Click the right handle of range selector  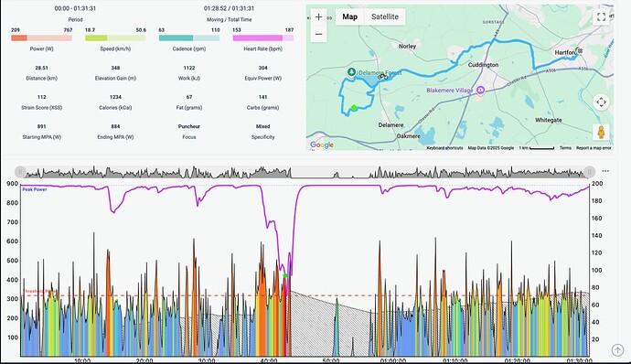click(590, 172)
